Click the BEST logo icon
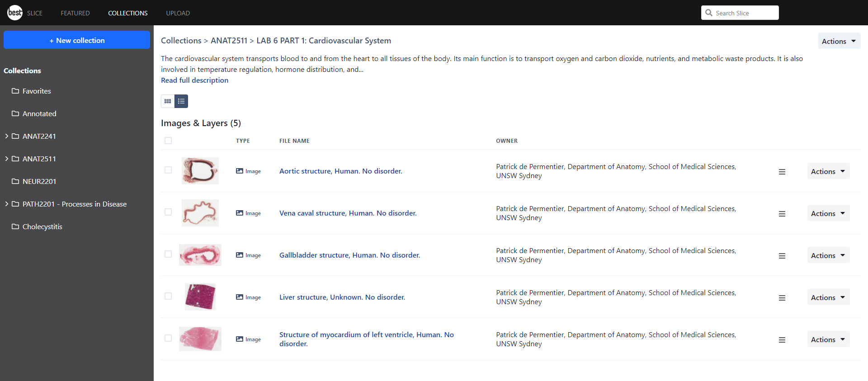 coord(15,13)
